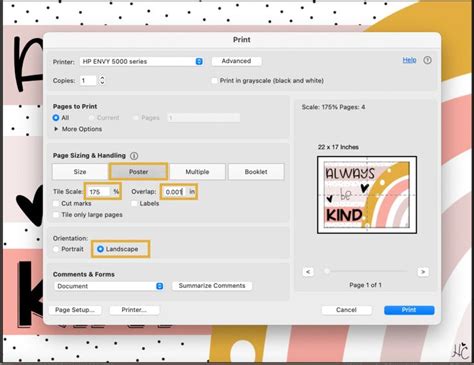
Task: Open the Comments & Forms Document dropdown
Action: [109, 286]
